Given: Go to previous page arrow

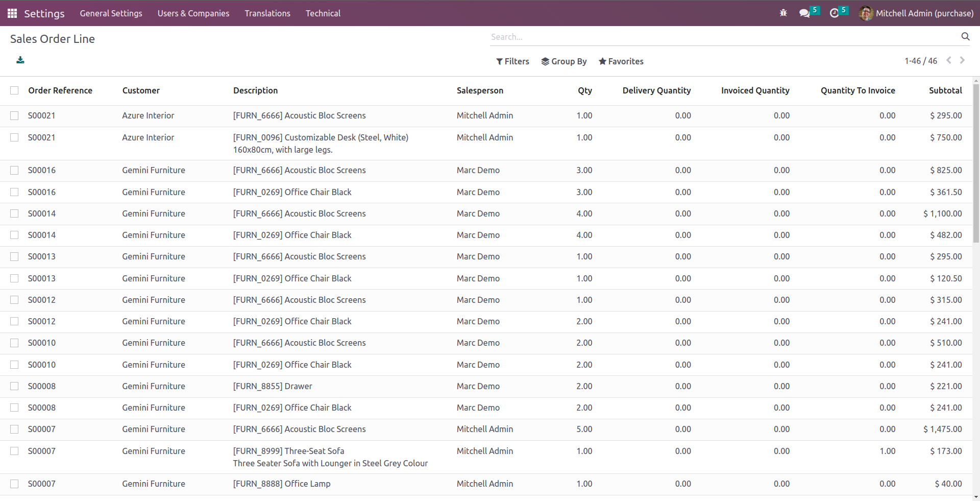Looking at the screenshot, I should tap(948, 60).
